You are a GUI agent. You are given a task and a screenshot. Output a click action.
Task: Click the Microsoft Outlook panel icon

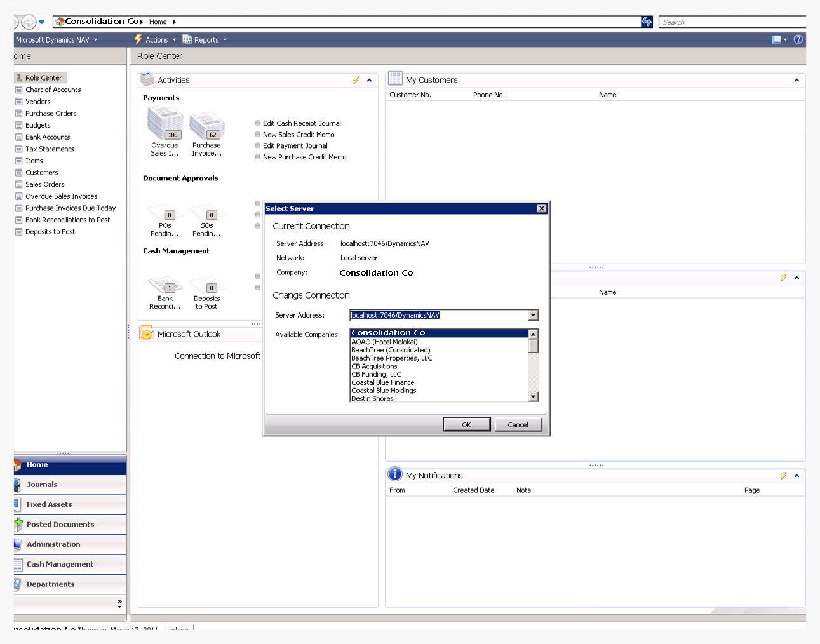(x=147, y=333)
